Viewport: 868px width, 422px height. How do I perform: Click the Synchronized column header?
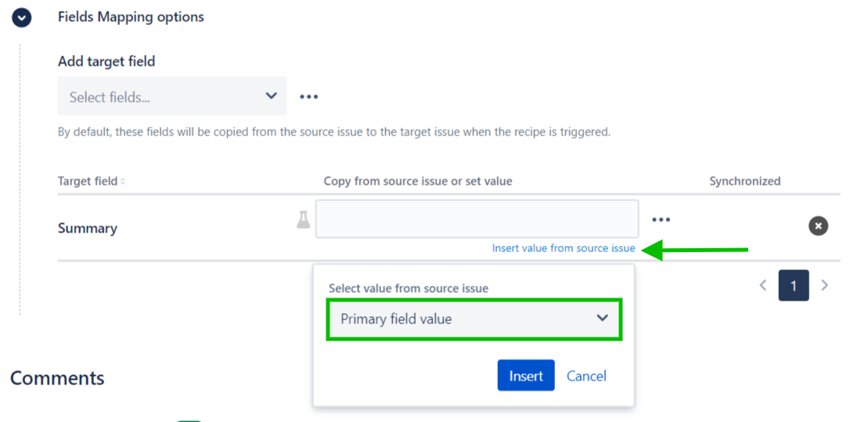point(744,181)
